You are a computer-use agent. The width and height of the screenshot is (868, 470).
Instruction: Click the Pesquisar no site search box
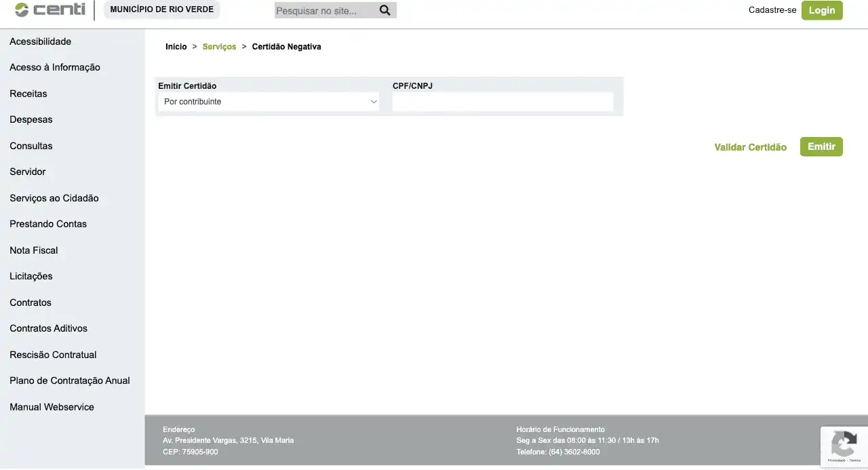324,11
